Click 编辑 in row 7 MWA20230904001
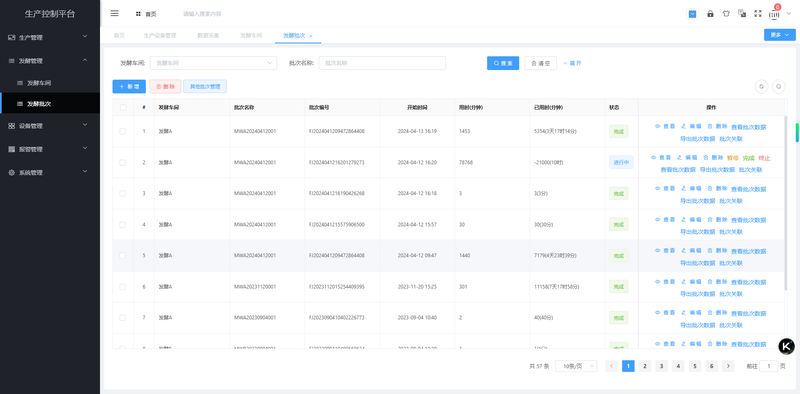This screenshot has width=800, height=394. pos(691,312)
